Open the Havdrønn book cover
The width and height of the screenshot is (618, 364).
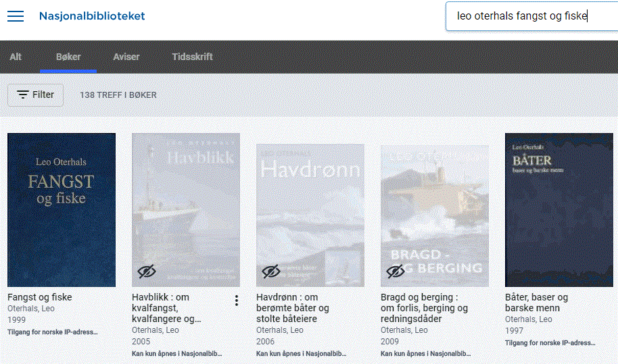tap(310, 215)
